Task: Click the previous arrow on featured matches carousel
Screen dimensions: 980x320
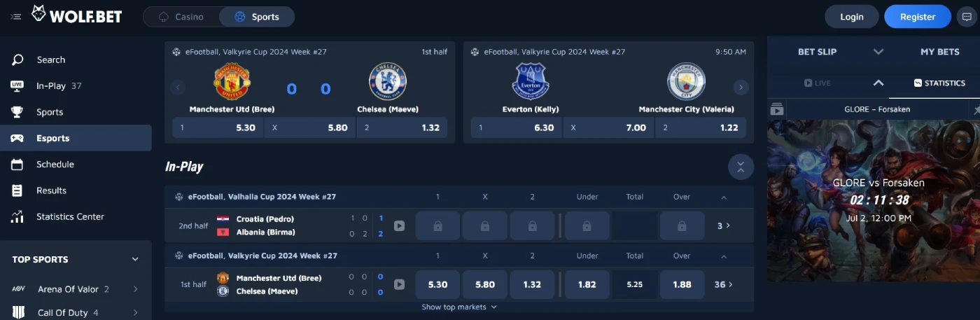Action: [178, 88]
